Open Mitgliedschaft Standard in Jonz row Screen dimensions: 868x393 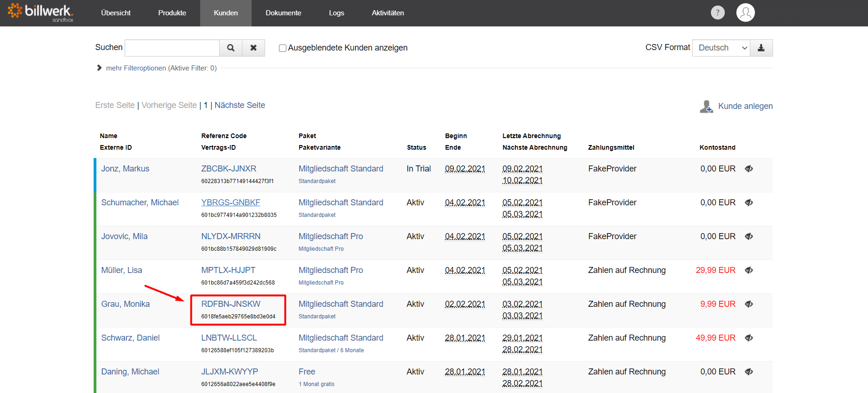[x=341, y=169]
